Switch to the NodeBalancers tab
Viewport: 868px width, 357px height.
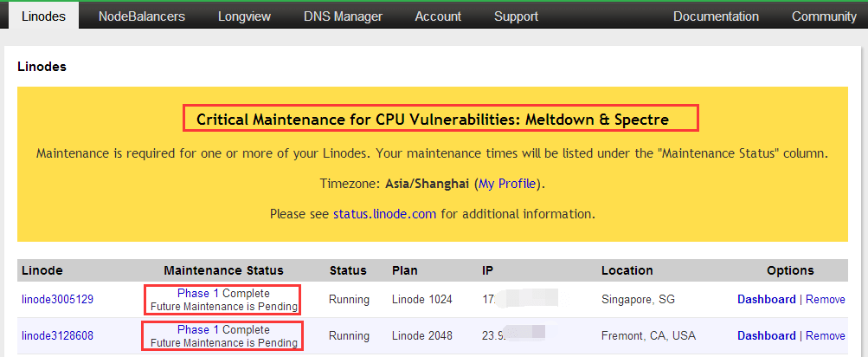tap(140, 16)
